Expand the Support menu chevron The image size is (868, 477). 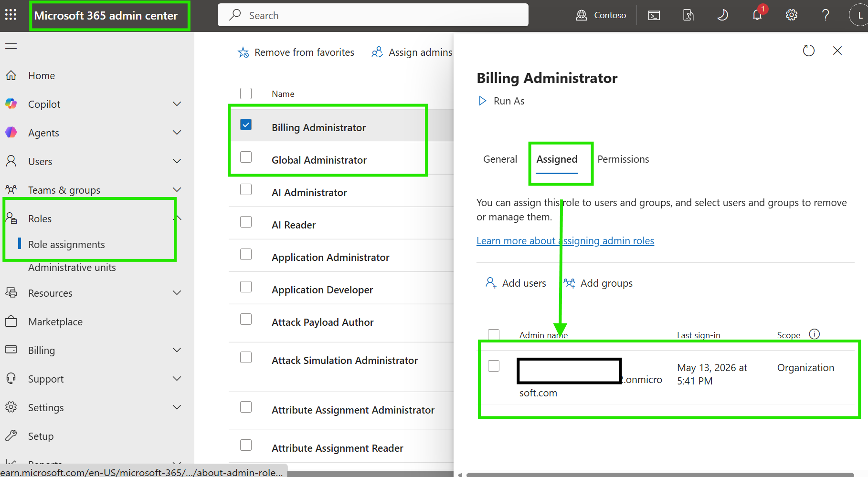click(x=177, y=378)
